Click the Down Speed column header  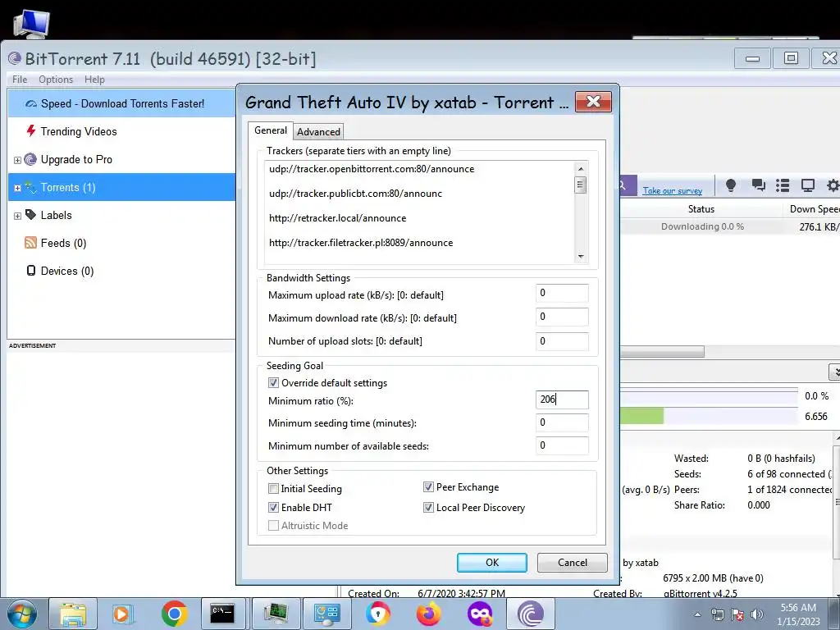click(x=814, y=209)
